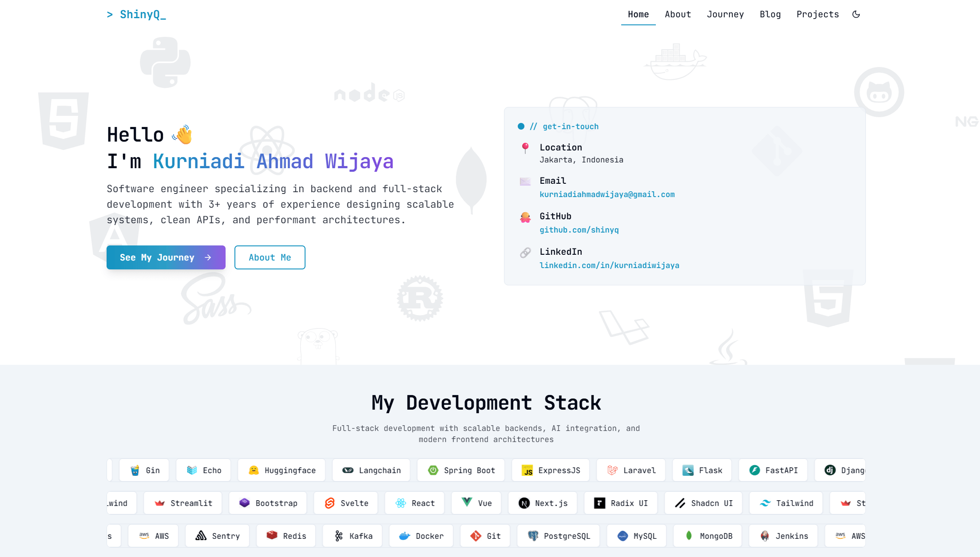Click the About Me button
The image size is (980, 557).
[x=270, y=257]
